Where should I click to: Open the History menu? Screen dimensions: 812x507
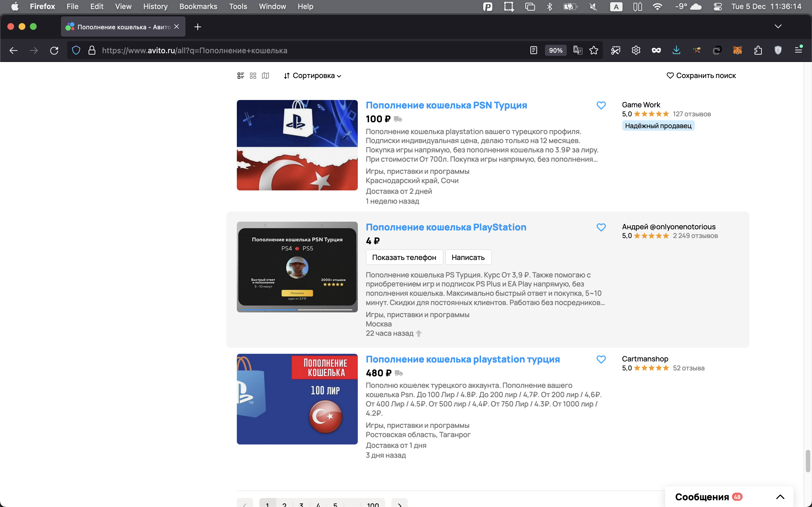click(x=155, y=6)
